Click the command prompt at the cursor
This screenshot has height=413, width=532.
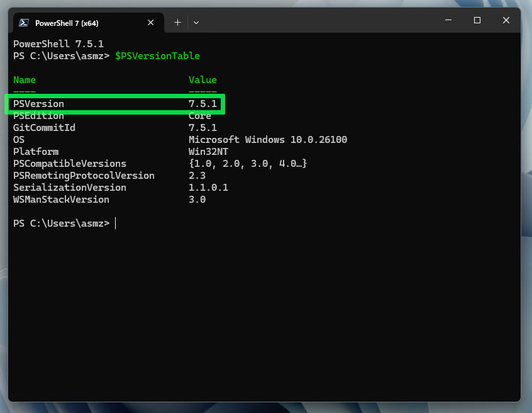pos(116,223)
